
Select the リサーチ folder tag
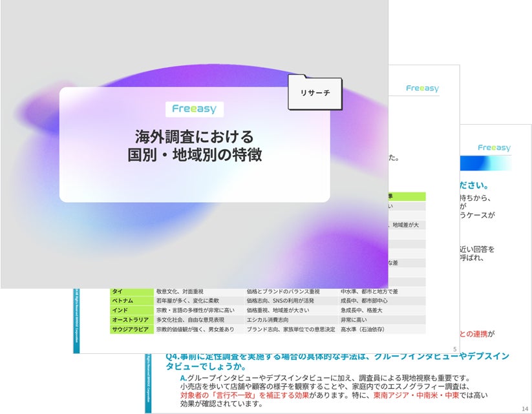(x=315, y=92)
